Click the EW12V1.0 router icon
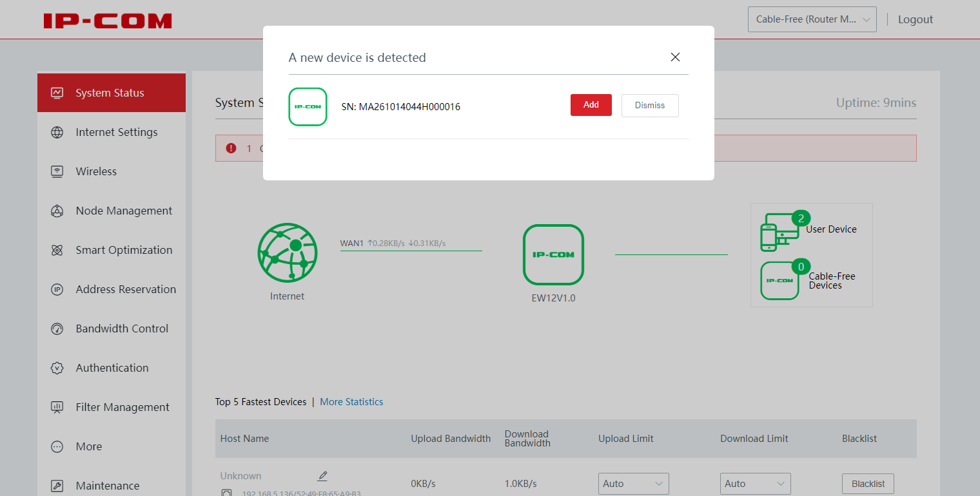The width and height of the screenshot is (980, 496). 553,254
